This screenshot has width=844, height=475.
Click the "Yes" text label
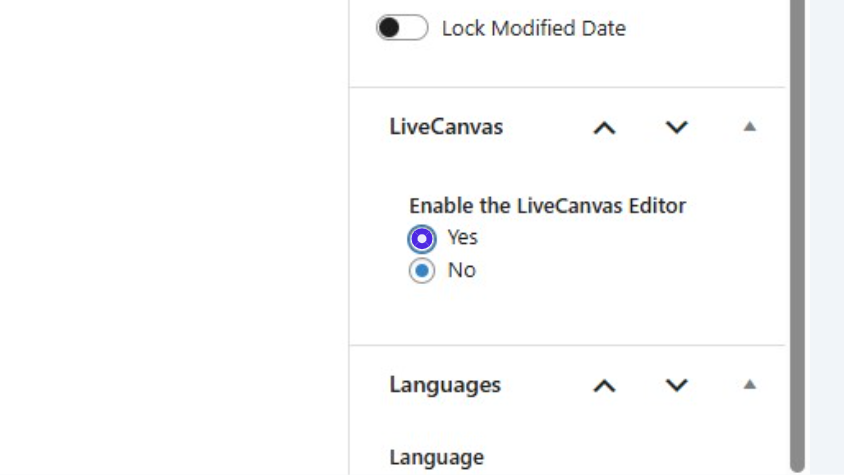click(463, 237)
